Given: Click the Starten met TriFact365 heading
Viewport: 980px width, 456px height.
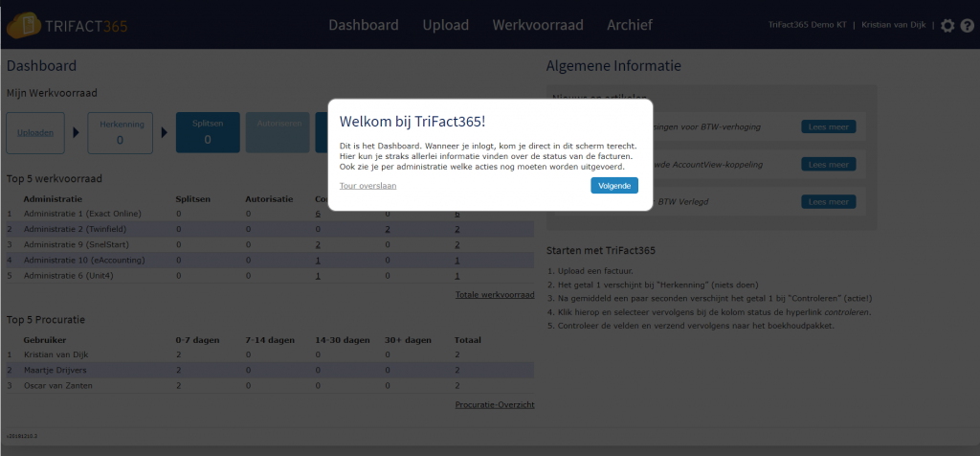Looking at the screenshot, I should 601,251.
